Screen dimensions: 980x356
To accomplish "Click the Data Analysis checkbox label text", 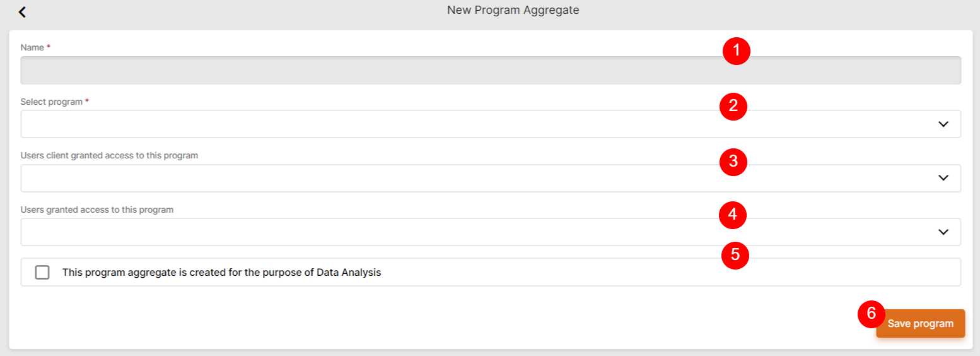I will click(x=221, y=273).
